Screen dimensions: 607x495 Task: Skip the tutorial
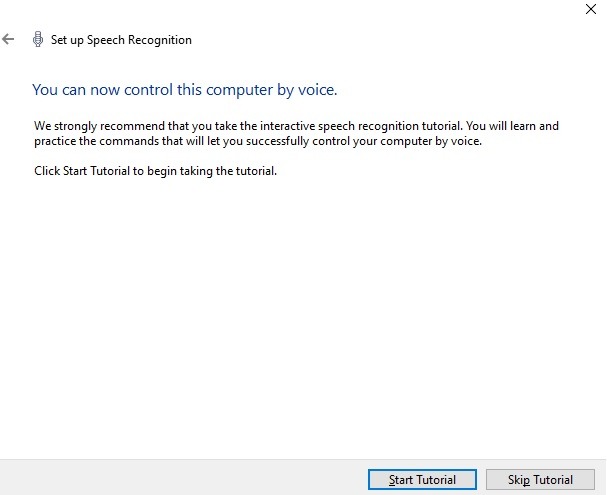coord(540,480)
